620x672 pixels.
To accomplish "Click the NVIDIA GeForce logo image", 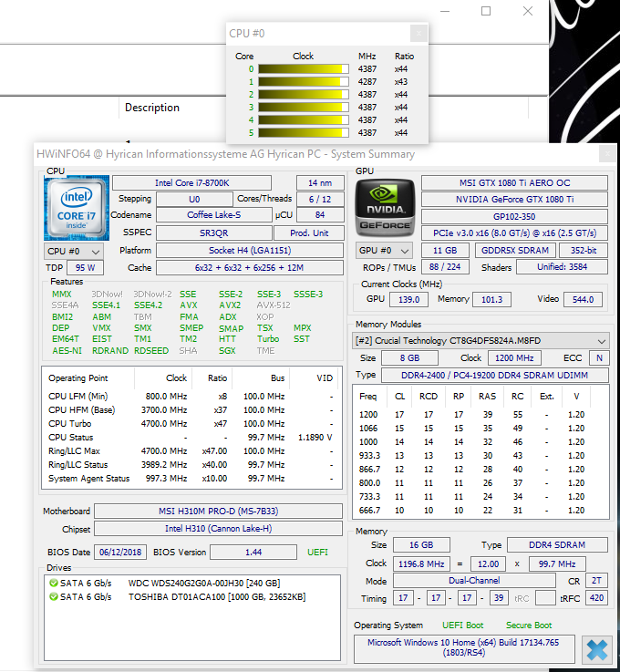I will [385, 208].
